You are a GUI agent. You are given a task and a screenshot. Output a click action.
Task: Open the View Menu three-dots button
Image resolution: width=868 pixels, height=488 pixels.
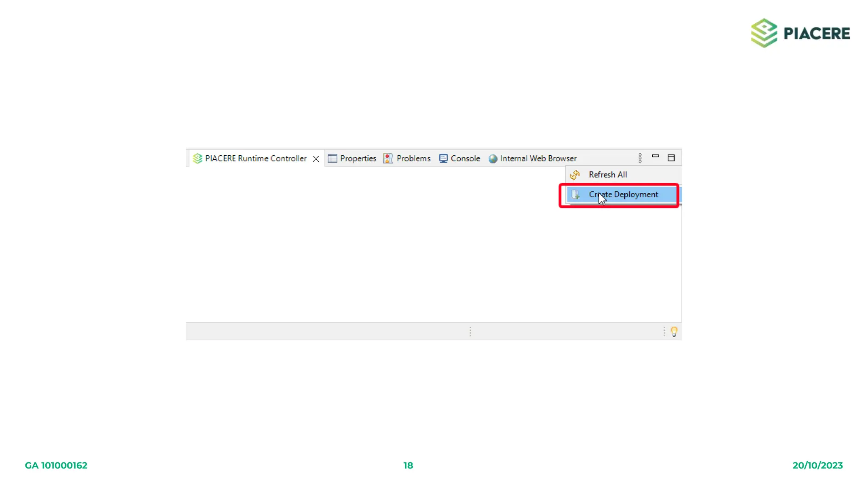point(640,158)
